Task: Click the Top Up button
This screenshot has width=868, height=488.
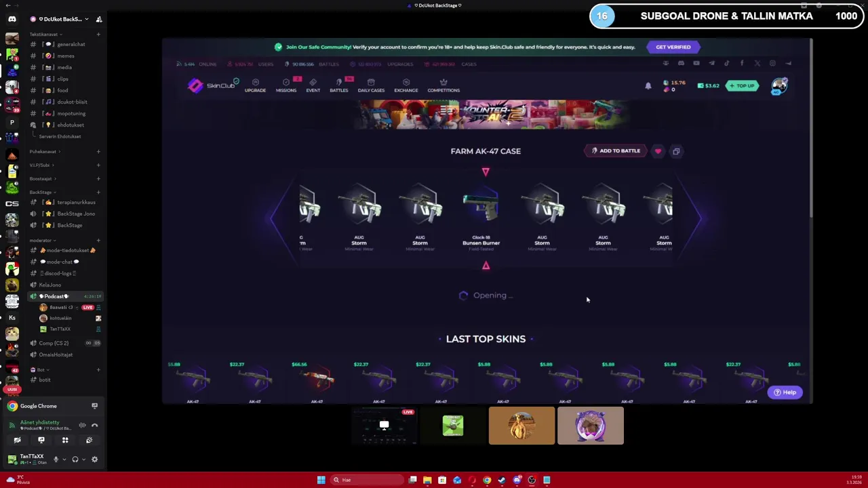Action: pos(742,85)
